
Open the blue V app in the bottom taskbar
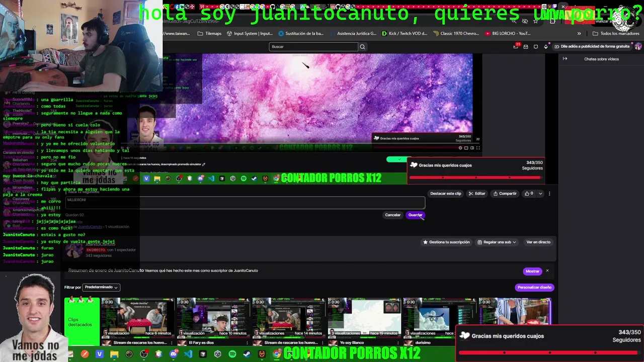(x=100, y=354)
